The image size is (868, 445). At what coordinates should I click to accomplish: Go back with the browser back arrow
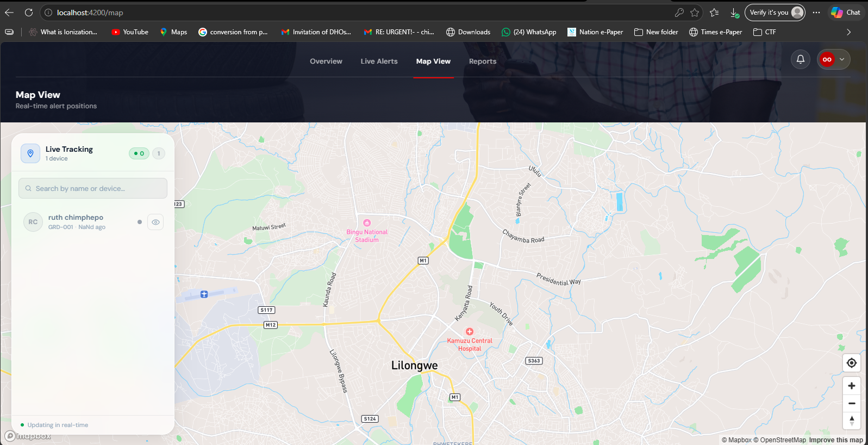click(x=9, y=13)
